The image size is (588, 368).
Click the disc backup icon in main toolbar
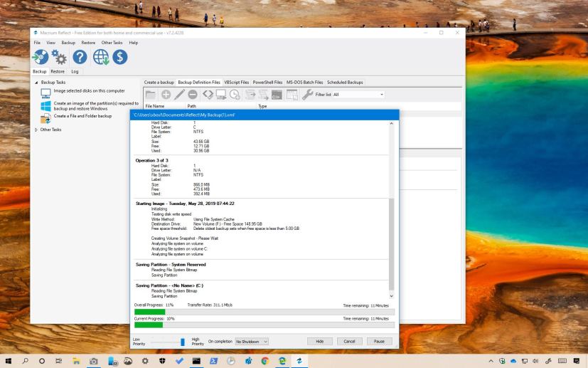point(42,57)
